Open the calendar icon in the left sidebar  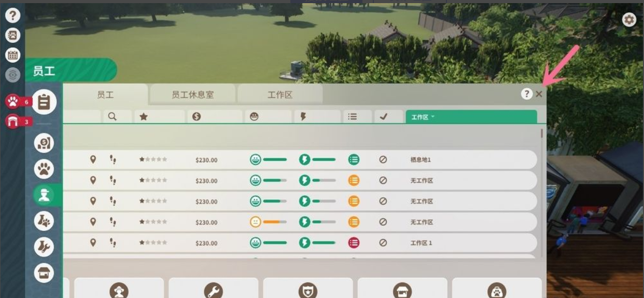click(x=13, y=55)
